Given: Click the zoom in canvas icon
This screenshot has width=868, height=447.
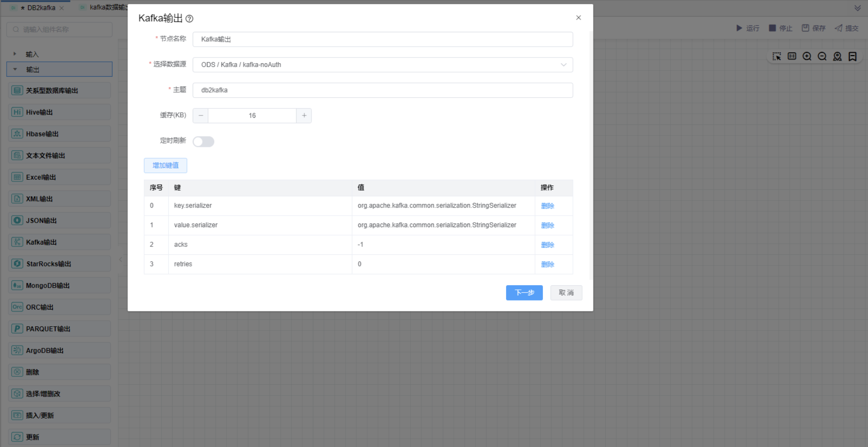Looking at the screenshot, I should click(807, 57).
